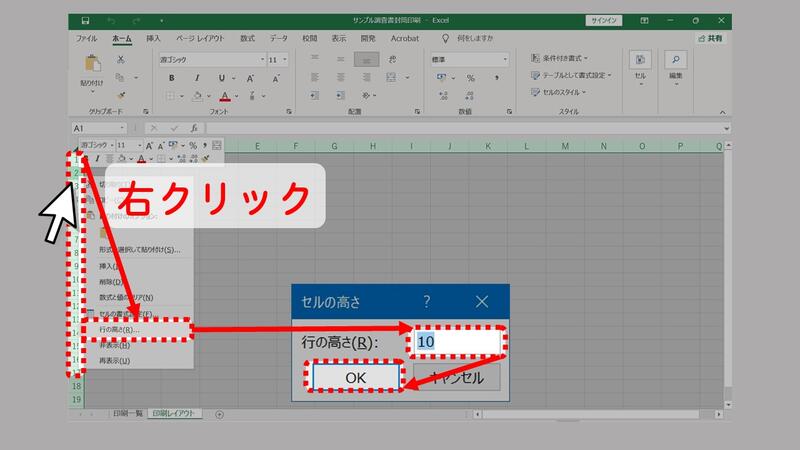Click the ribbon Fill Color bucket
This screenshot has height=450, width=800.
pos(197,95)
